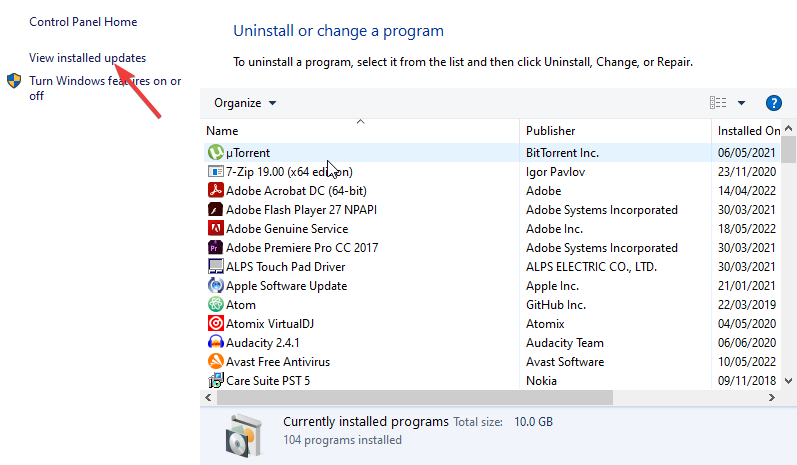Click the 09/11/2018 installed date
The height and width of the screenshot is (465, 797).
[747, 381]
